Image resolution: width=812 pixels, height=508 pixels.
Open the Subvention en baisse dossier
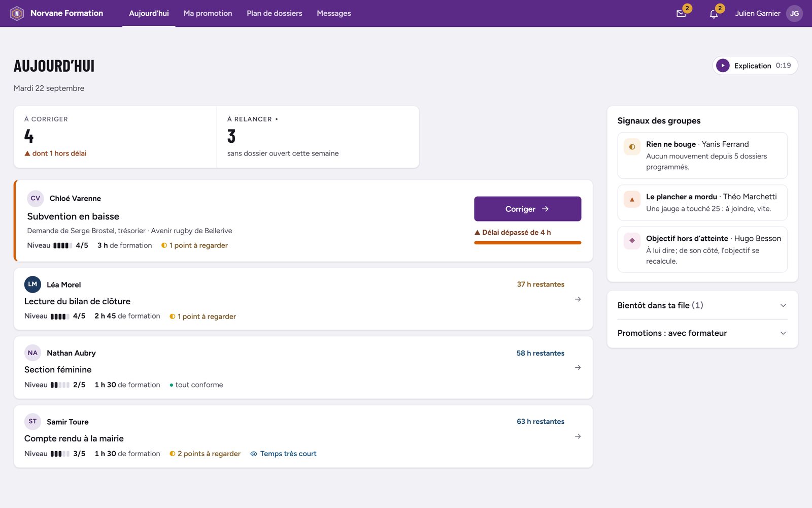pyautogui.click(x=73, y=216)
